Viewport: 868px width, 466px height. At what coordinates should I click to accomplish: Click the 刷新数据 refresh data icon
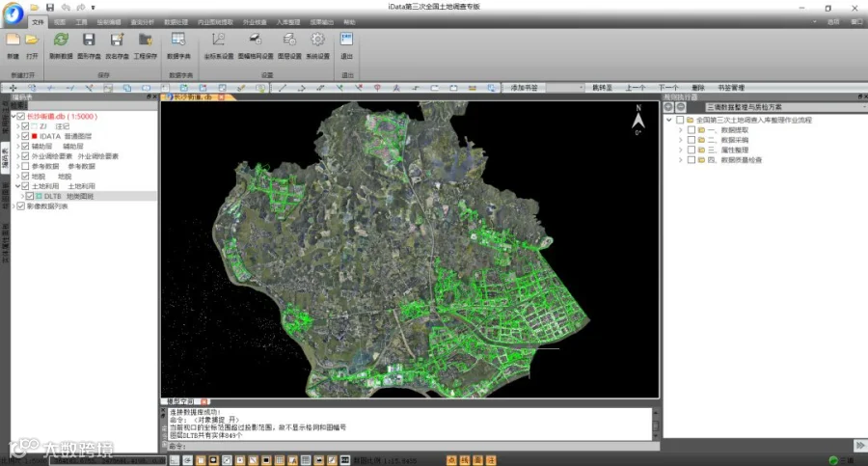point(61,41)
